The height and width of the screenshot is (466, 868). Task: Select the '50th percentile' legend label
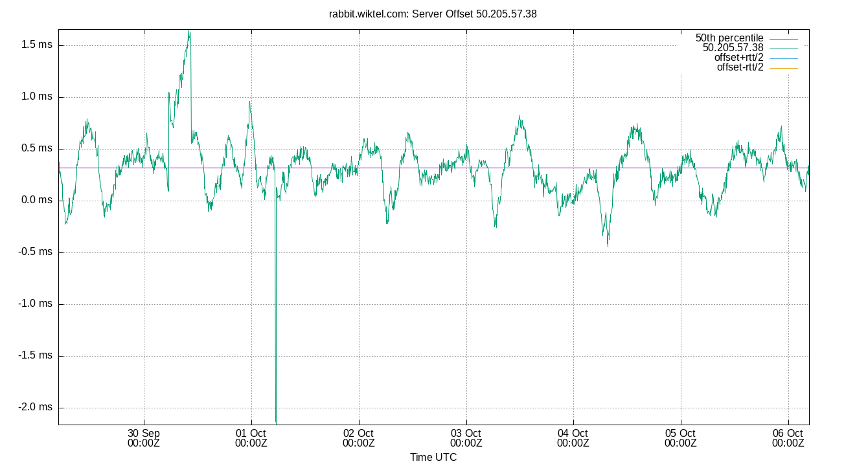coord(729,38)
